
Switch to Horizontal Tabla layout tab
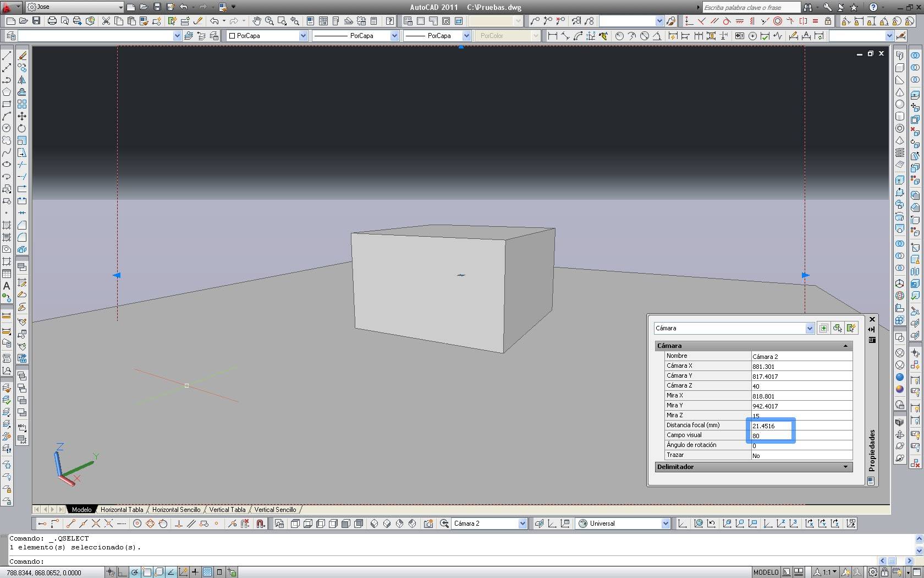[x=122, y=510]
